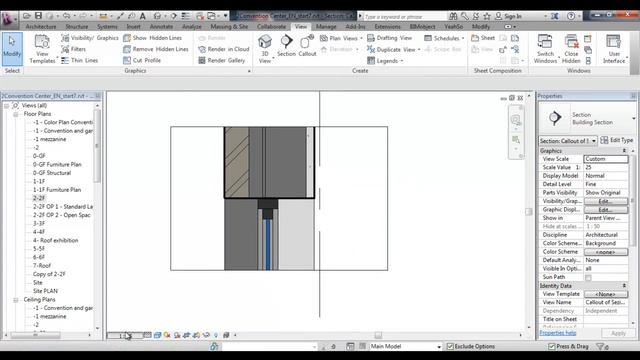Click the Open file icon in quick access toolbar
The height and width of the screenshot is (360, 640).
click(27, 16)
